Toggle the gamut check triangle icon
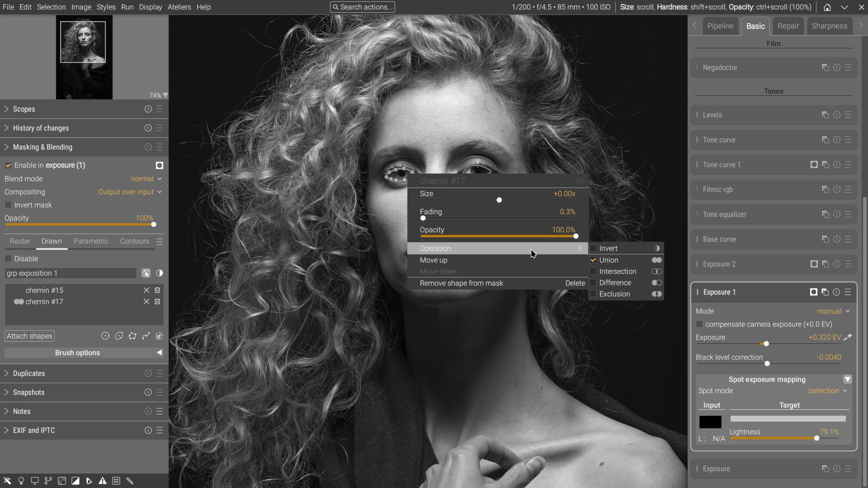The width and height of the screenshot is (868, 488). coord(89,481)
